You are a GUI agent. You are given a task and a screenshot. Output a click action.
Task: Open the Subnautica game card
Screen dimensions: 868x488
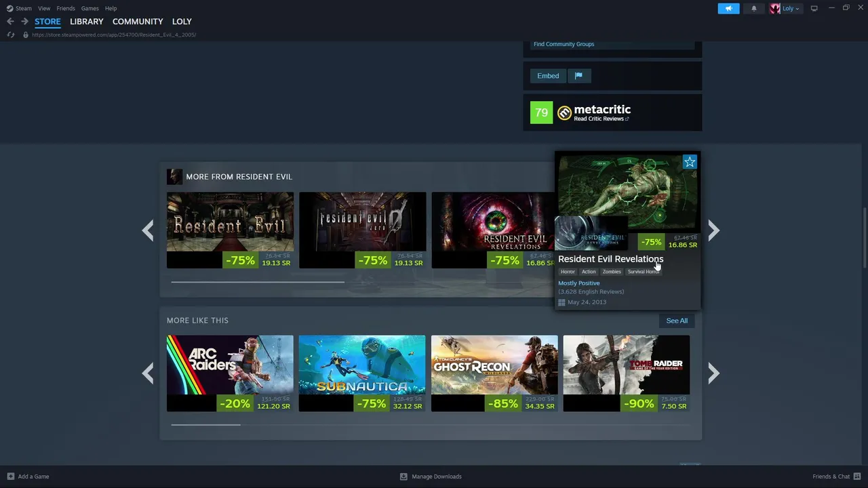click(x=362, y=373)
